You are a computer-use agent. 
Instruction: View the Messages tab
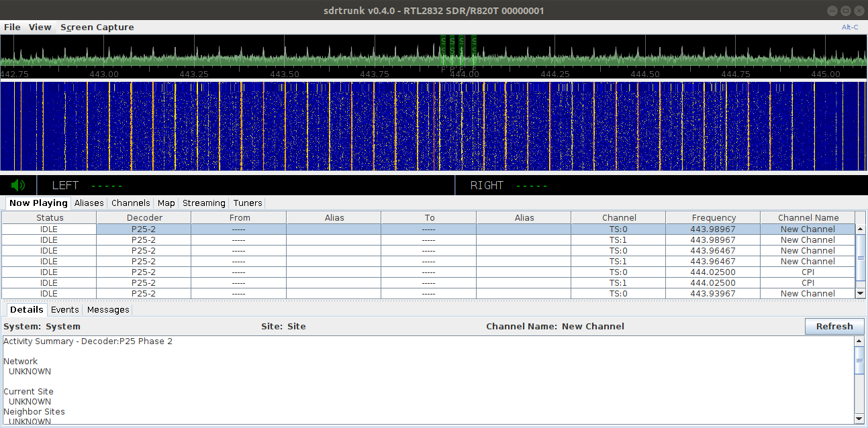(x=107, y=309)
